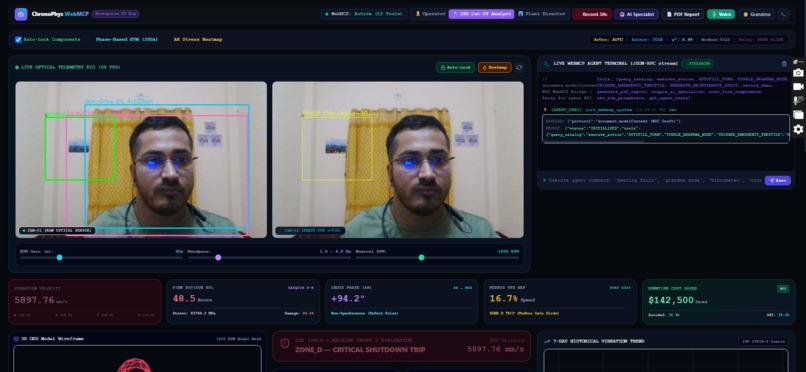Take a snapshot with the camera icon
Viewport: 806px width, 372px height.
pyautogui.click(x=798, y=73)
